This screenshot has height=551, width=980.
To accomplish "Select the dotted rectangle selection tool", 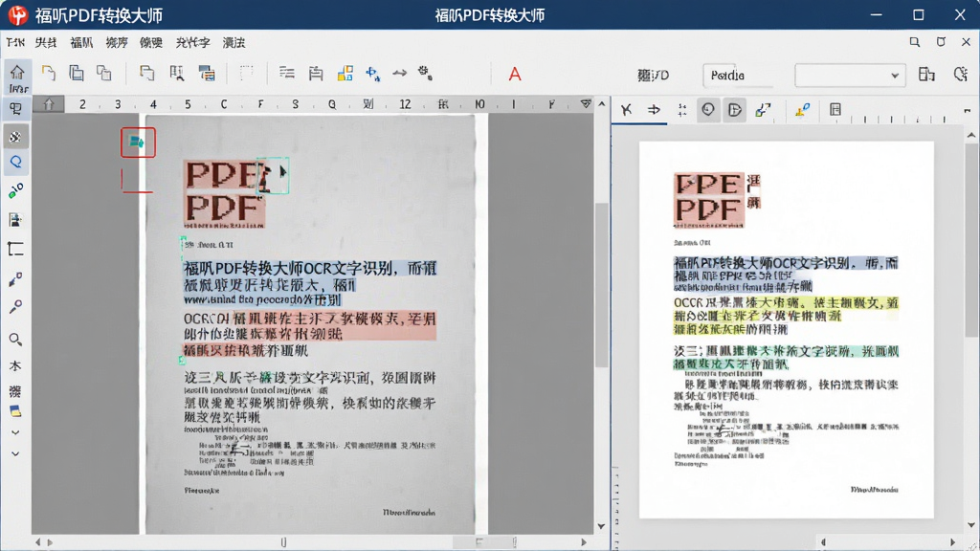I will (246, 73).
